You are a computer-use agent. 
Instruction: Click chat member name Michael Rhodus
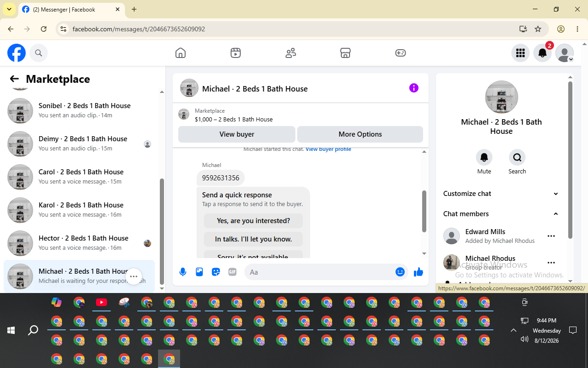coord(490,259)
